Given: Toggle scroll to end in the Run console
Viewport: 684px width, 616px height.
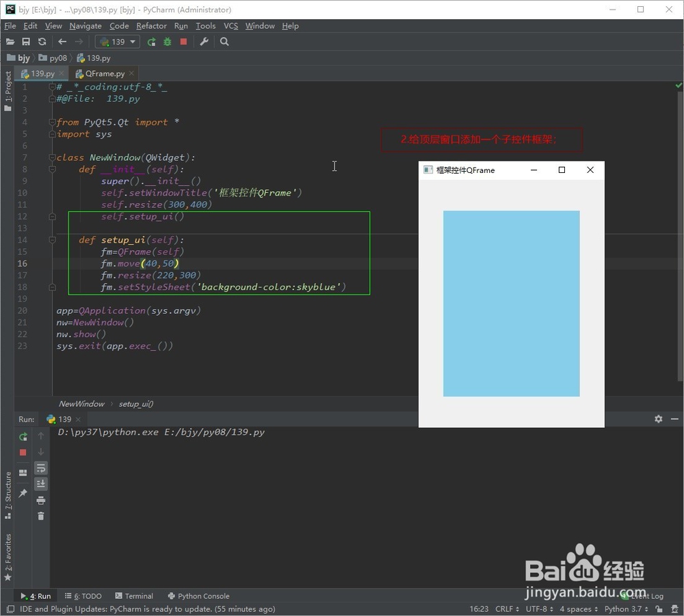Looking at the screenshot, I should coord(41,484).
